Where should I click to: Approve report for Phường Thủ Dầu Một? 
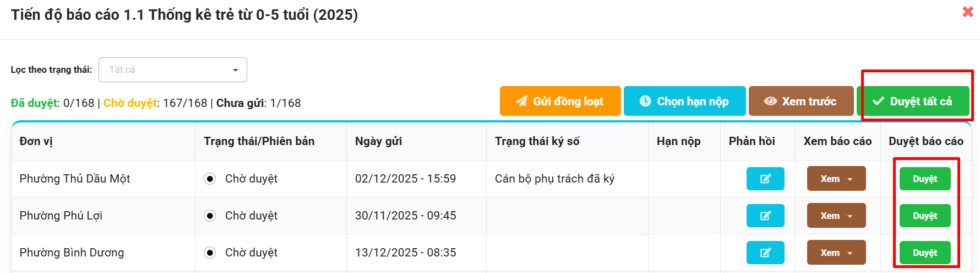pyautogui.click(x=925, y=179)
